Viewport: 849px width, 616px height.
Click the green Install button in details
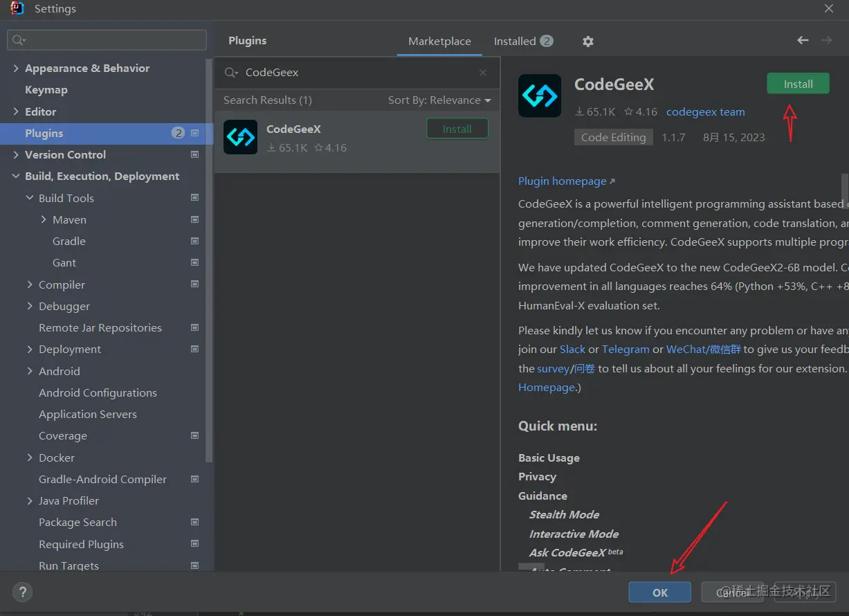(798, 84)
